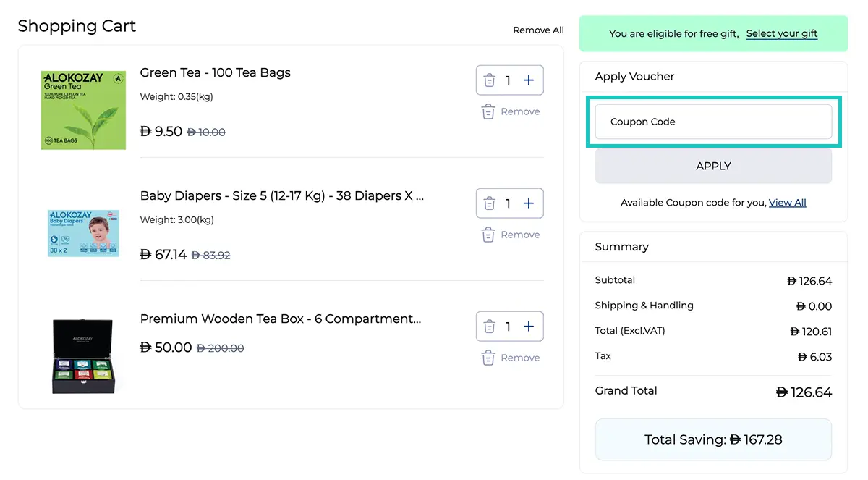
Task: Remove Baby Diapers from the cart
Action: click(x=511, y=235)
